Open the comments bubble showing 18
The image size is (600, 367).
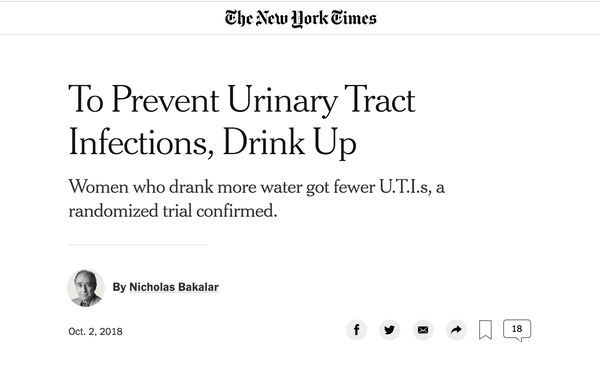(x=517, y=330)
